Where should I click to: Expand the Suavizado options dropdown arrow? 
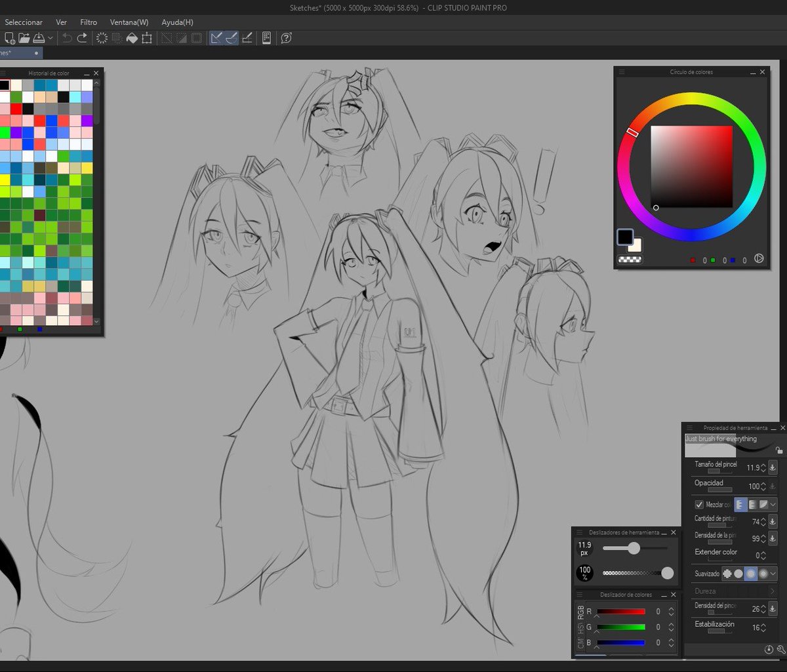pos(774,574)
